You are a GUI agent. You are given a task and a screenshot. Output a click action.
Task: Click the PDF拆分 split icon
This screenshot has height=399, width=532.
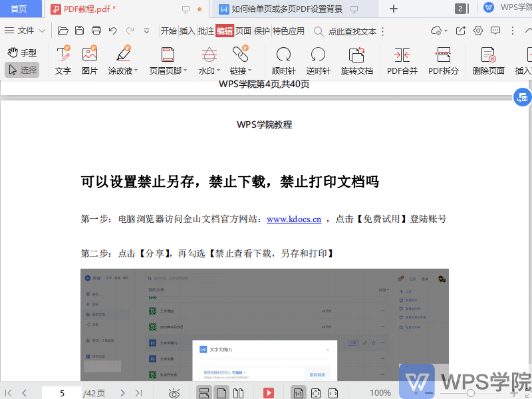443,55
